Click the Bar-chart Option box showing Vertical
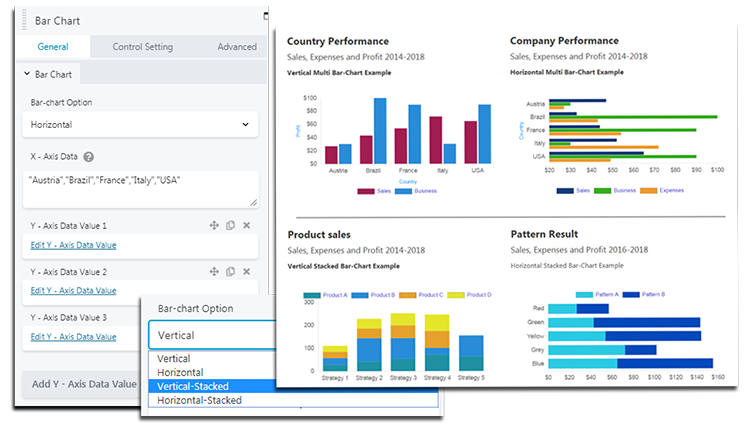Image resolution: width=750 pixels, height=430 pixels. point(210,335)
